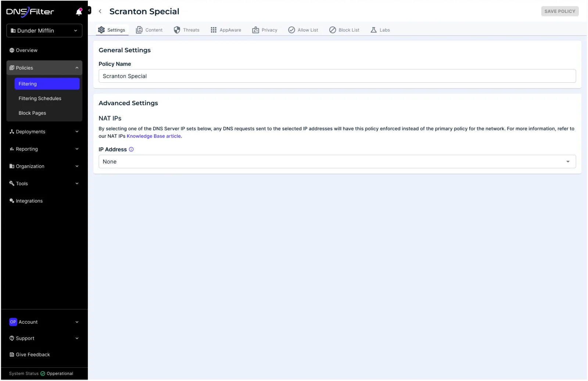Click the Allow List checkmark icon

click(292, 30)
